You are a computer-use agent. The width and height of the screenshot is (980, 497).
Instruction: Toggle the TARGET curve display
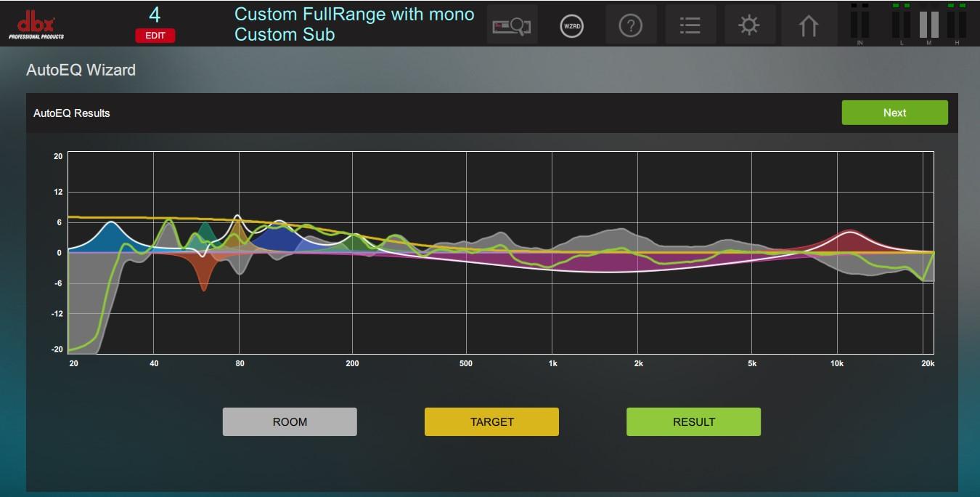pos(491,421)
